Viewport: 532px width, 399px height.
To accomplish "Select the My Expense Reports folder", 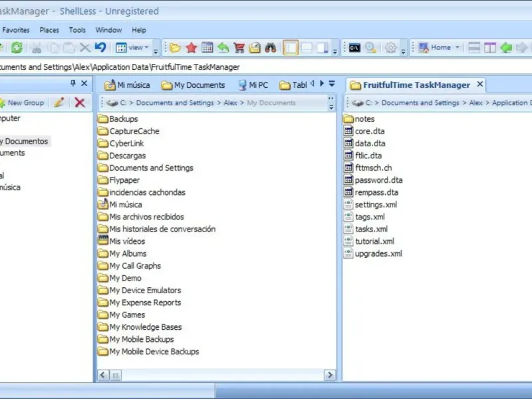I will [x=140, y=303].
